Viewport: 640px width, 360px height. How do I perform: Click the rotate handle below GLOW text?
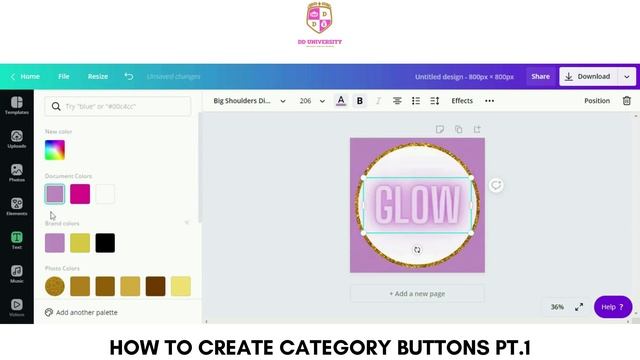[417, 250]
